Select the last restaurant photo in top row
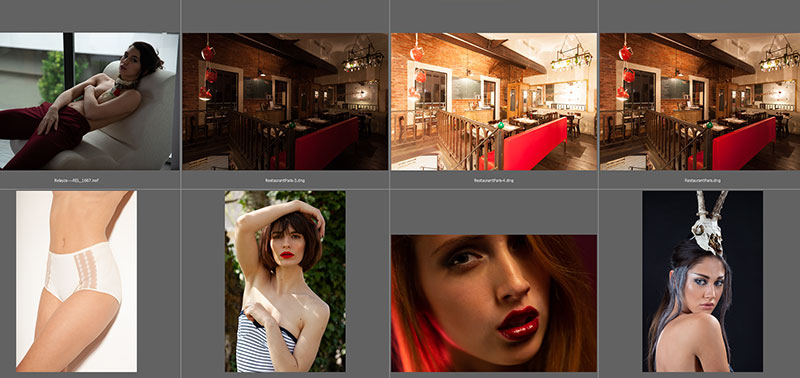800x378 pixels. 700,102
